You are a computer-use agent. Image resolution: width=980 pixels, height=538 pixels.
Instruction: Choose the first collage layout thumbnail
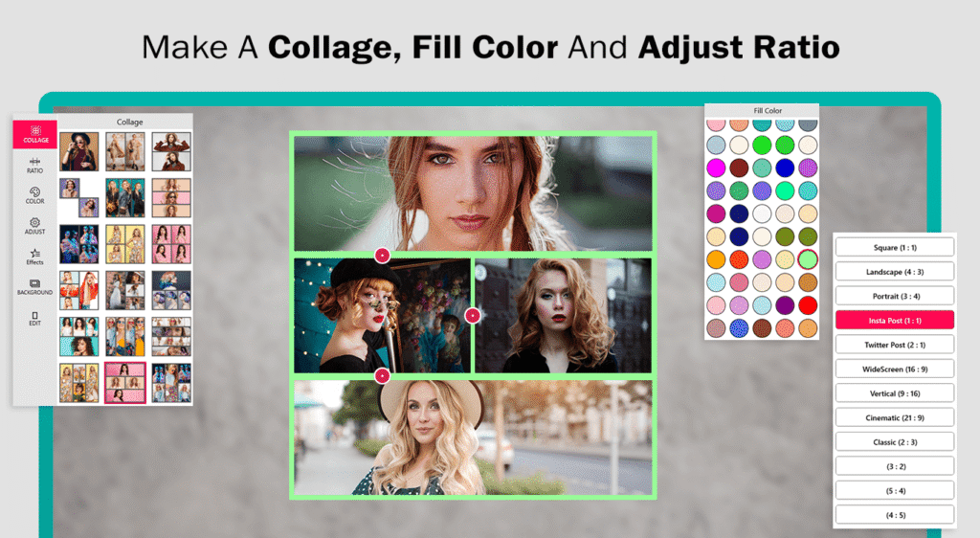tap(78, 151)
